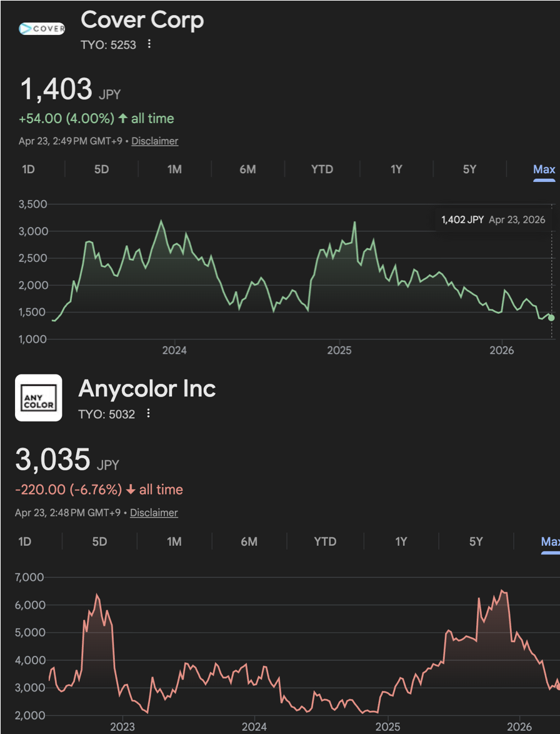The width and height of the screenshot is (560, 734).
Task: Click the Anycolor Inc title
Action: click(147, 388)
